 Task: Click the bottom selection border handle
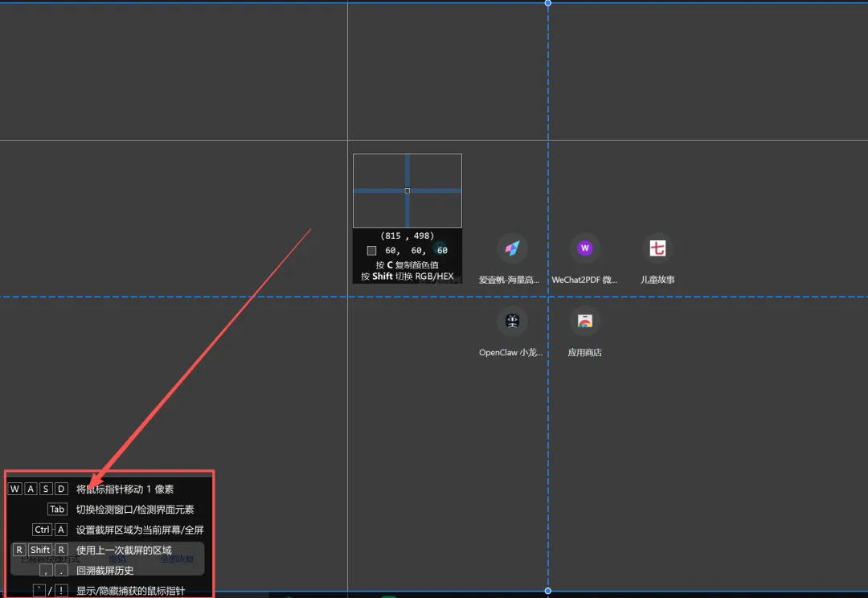(548, 591)
